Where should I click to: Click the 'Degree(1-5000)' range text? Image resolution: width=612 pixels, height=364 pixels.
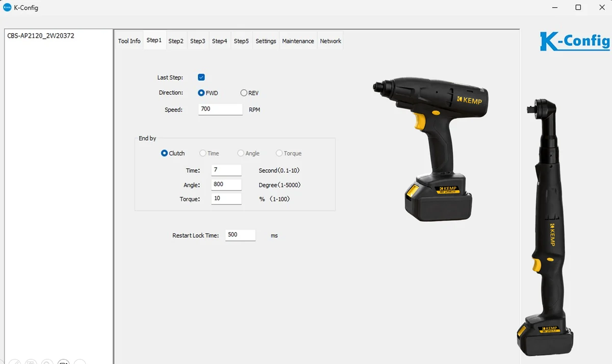[279, 185]
